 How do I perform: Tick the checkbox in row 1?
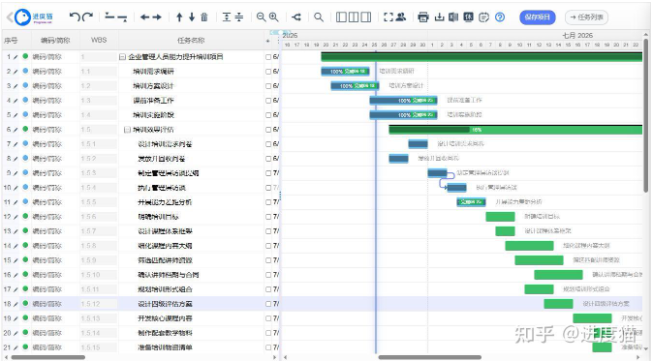pos(268,57)
